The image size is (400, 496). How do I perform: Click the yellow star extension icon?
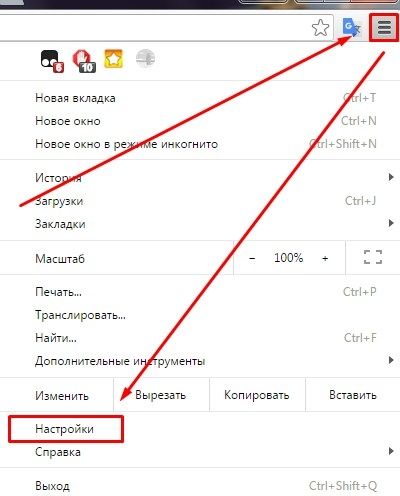114,59
